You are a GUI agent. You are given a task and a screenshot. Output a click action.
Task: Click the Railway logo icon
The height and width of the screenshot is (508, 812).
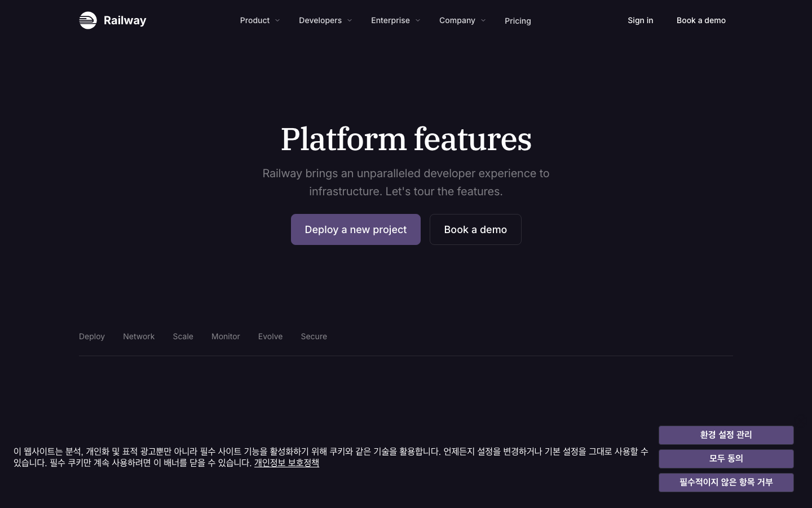88,20
